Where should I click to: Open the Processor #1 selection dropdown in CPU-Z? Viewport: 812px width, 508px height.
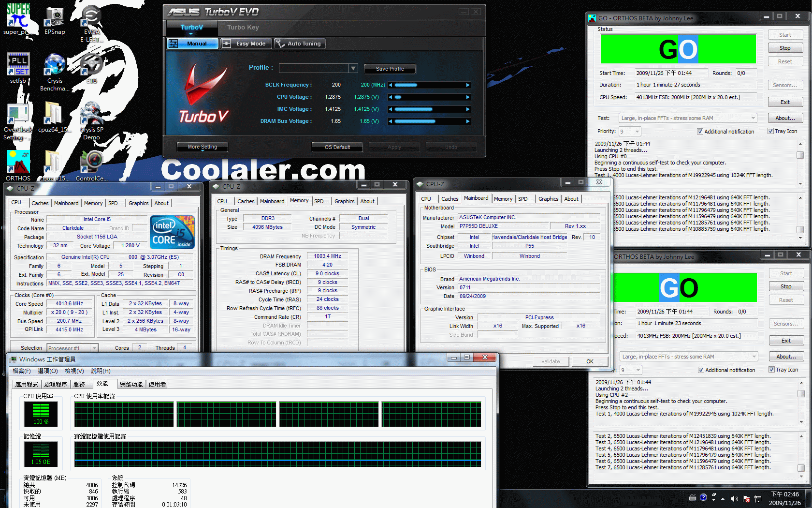pos(72,348)
